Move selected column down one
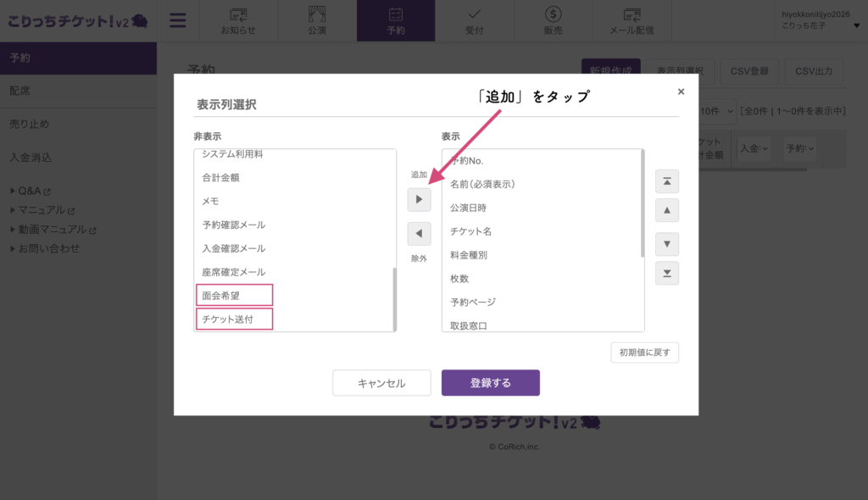 coord(667,244)
